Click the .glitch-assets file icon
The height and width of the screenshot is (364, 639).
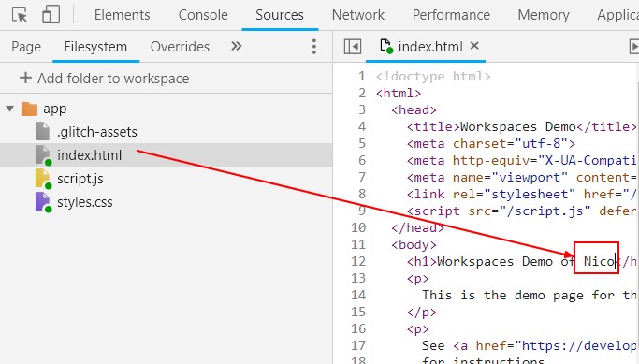[x=42, y=131]
